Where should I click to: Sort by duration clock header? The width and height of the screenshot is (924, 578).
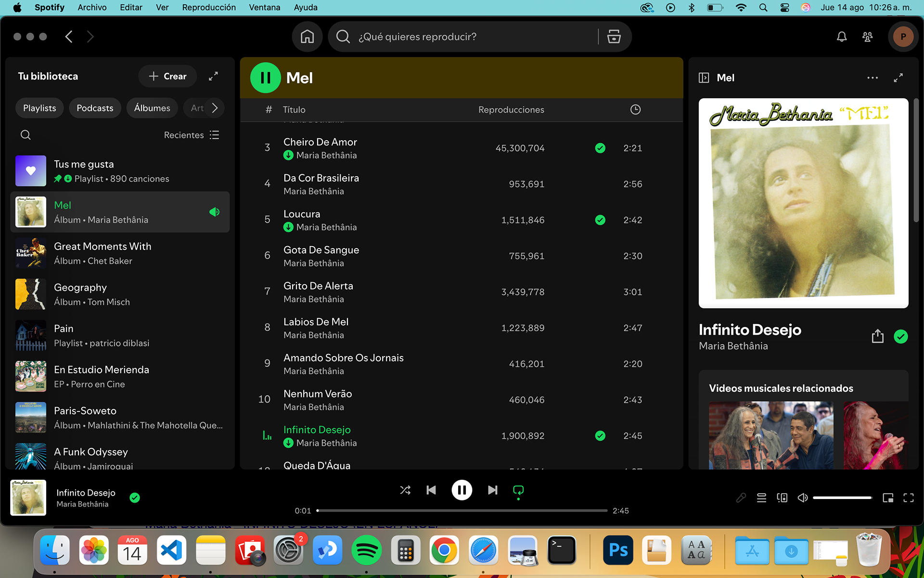coord(635,109)
